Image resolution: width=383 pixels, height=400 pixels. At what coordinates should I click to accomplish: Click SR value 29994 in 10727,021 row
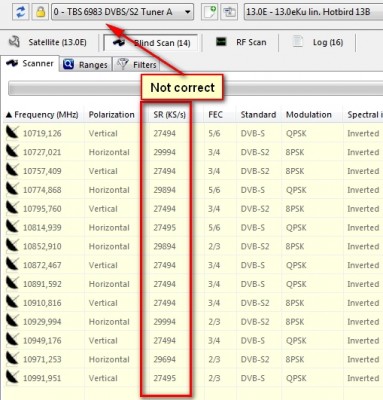tap(165, 152)
